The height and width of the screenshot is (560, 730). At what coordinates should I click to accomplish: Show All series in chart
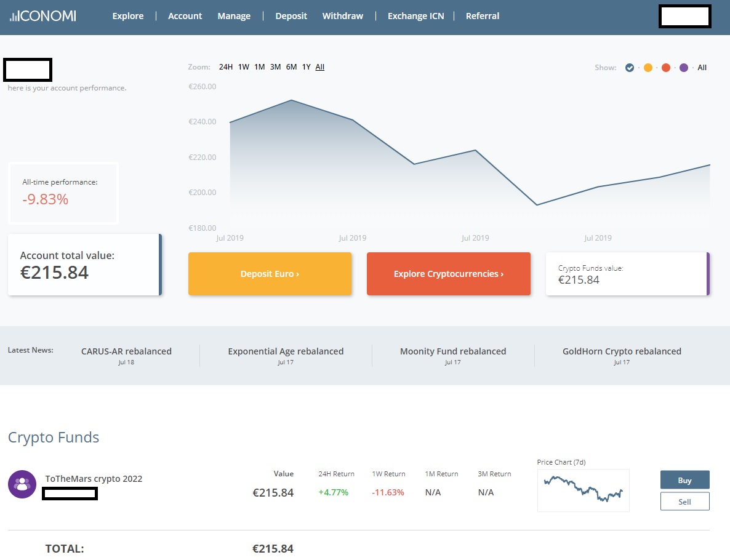(x=702, y=68)
